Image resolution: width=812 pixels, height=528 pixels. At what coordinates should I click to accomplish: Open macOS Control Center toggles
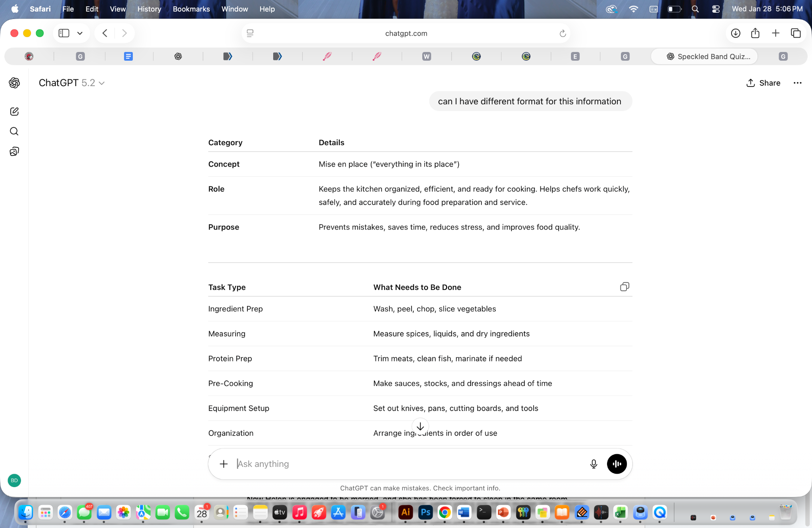pyautogui.click(x=716, y=9)
